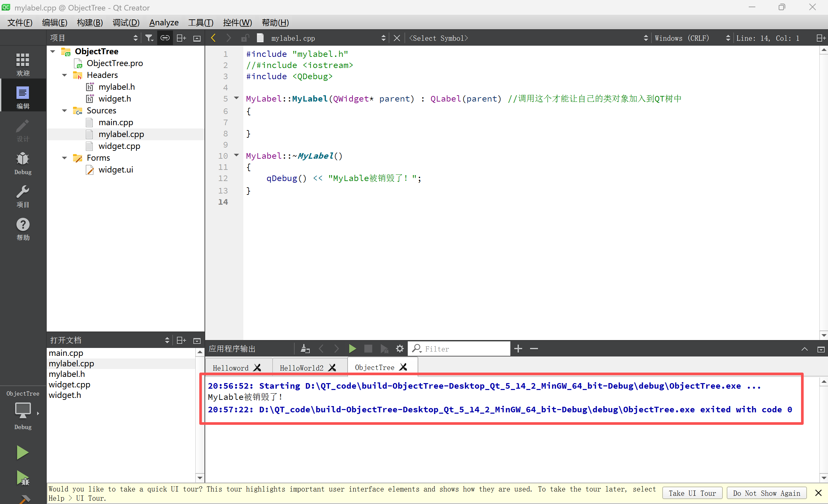The width and height of the screenshot is (828, 504).
Task: Open the Help (帮助) mode
Action: tap(23, 229)
